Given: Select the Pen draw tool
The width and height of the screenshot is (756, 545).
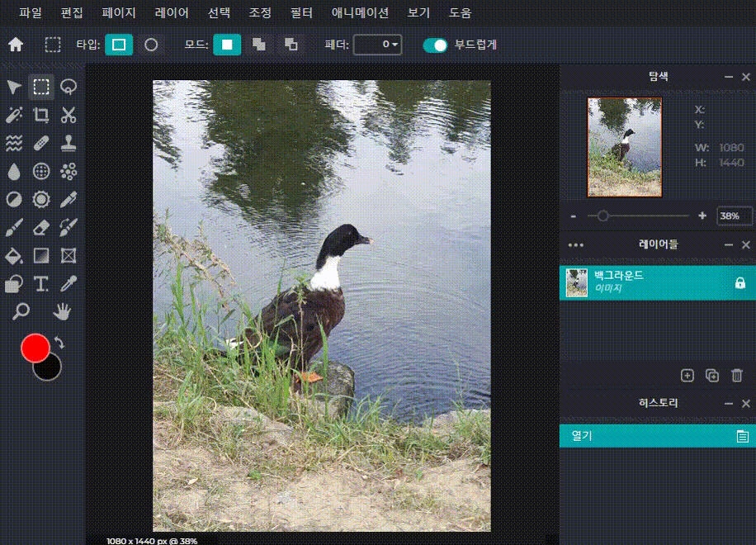Looking at the screenshot, I should [69, 199].
